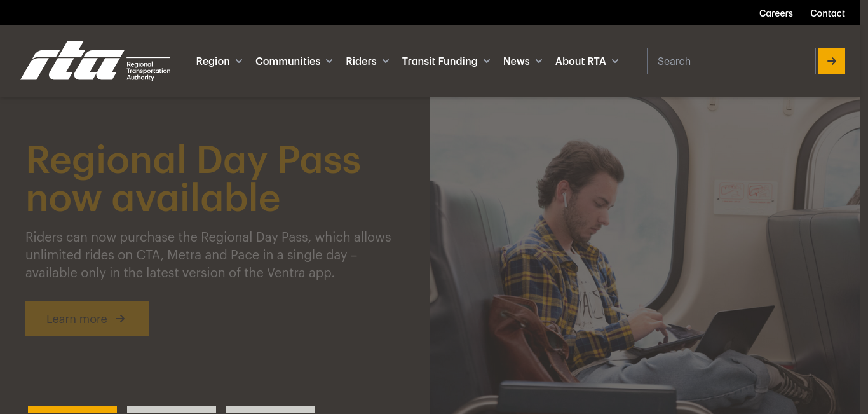
Task: Click the arrow inside Learn more button
Action: (x=120, y=319)
